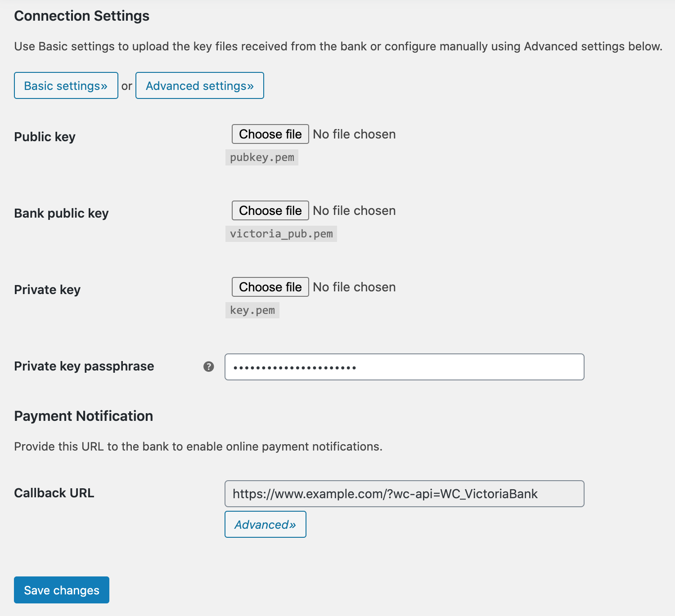Focus the Private key passphrase field

pyautogui.click(x=404, y=367)
